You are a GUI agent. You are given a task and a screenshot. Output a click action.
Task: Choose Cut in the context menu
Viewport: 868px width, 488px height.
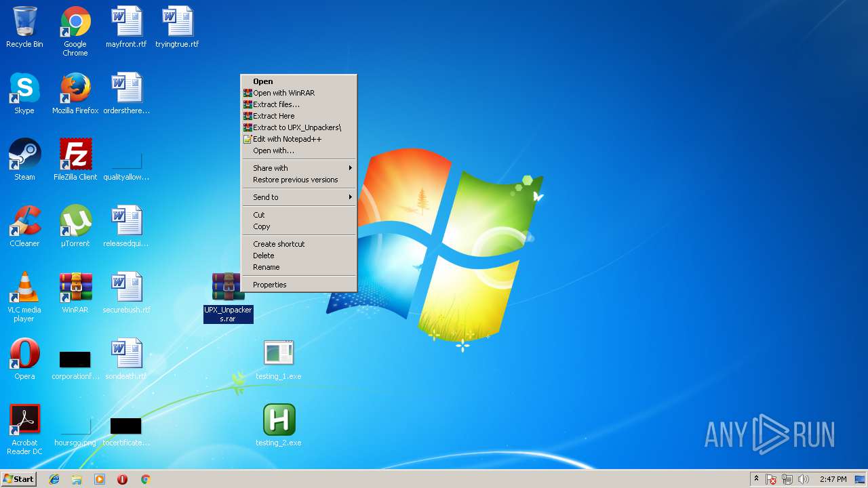[x=298, y=215]
